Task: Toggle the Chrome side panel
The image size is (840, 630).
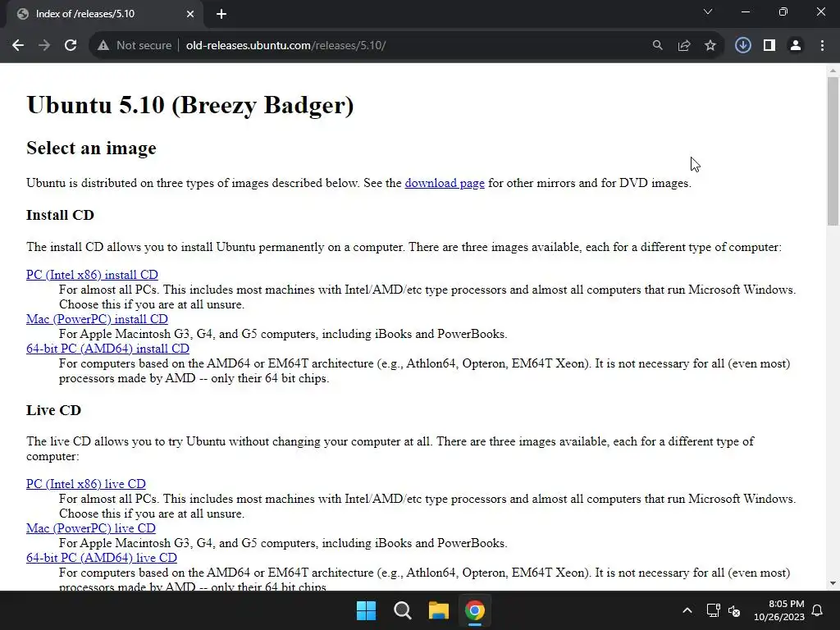Action: click(x=769, y=46)
